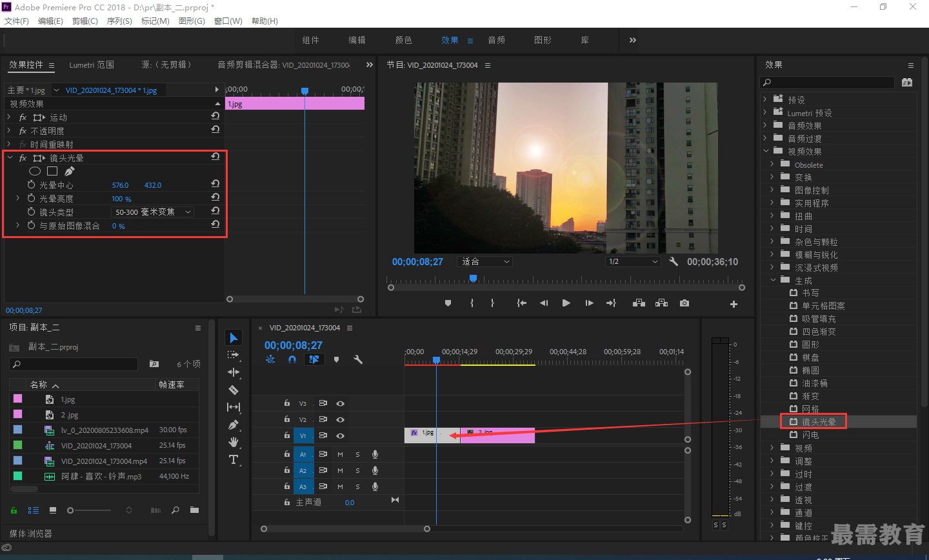Select the Hand tool
The width and height of the screenshot is (929, 560).
click(234, 442)
